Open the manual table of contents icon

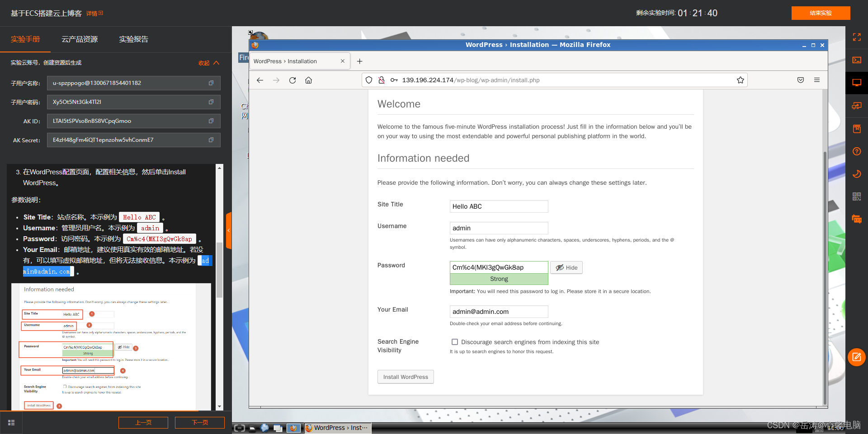[x=11, y=423]
